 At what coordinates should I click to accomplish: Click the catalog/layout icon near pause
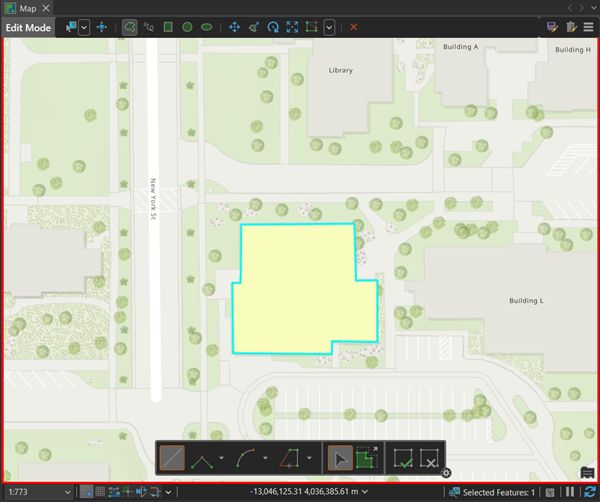coord(550,492)
